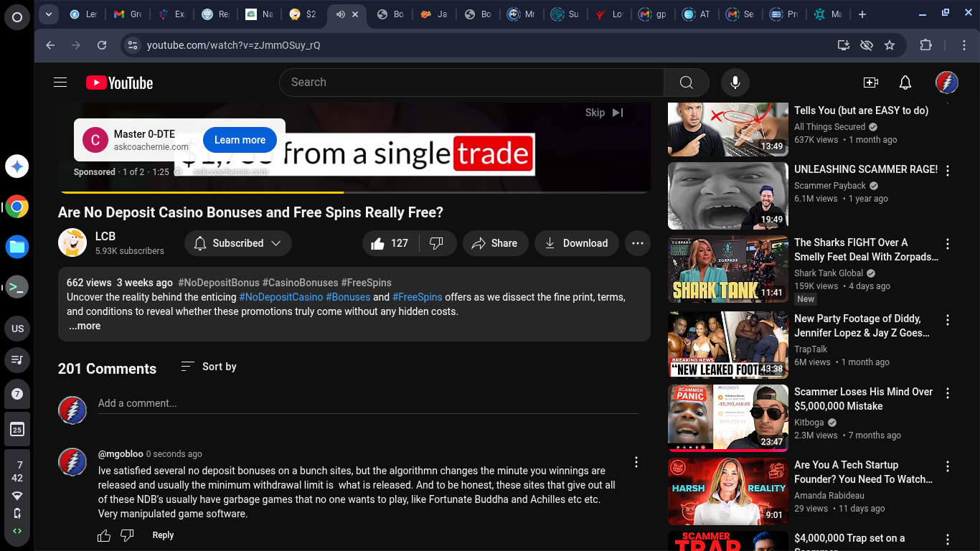Click the Add a comment field

pos(368,403)
